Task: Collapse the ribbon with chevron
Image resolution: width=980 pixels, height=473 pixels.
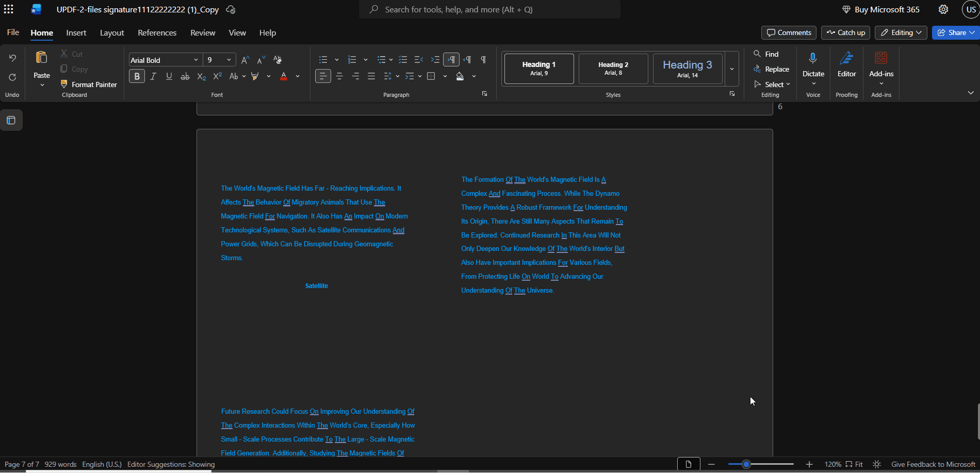Action: pos(971,93)
